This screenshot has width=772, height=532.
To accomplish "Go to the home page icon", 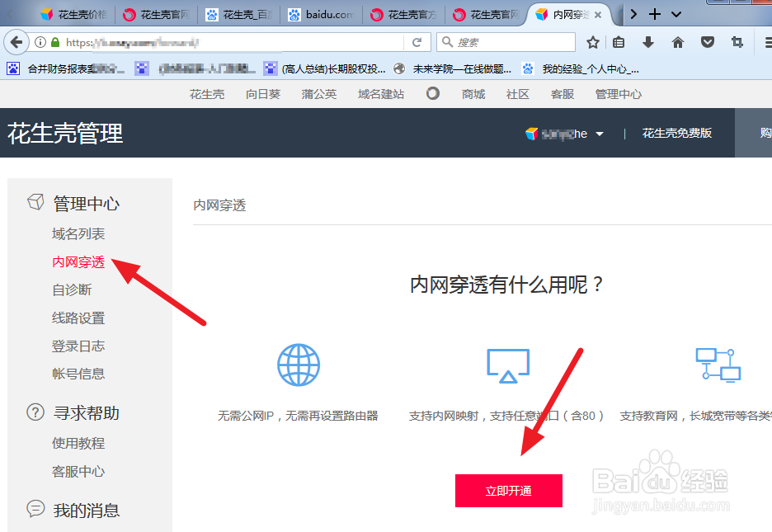I will pos(677,42).
